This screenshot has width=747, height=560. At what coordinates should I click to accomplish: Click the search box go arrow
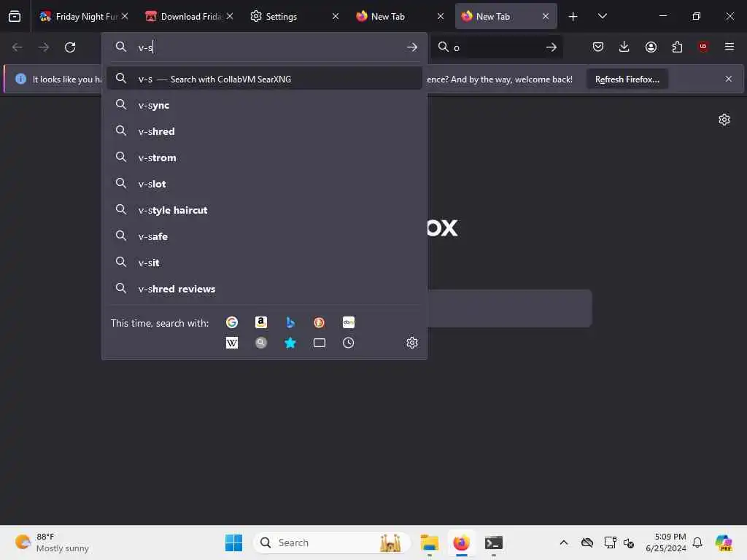point(551,47)
